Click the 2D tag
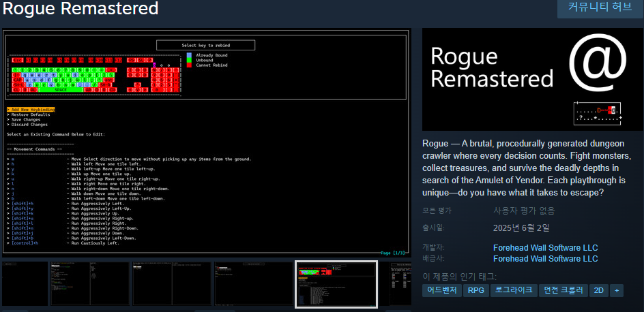Viewport: 644px width, 312px height. pyautogui.click(x=599, y=290)
